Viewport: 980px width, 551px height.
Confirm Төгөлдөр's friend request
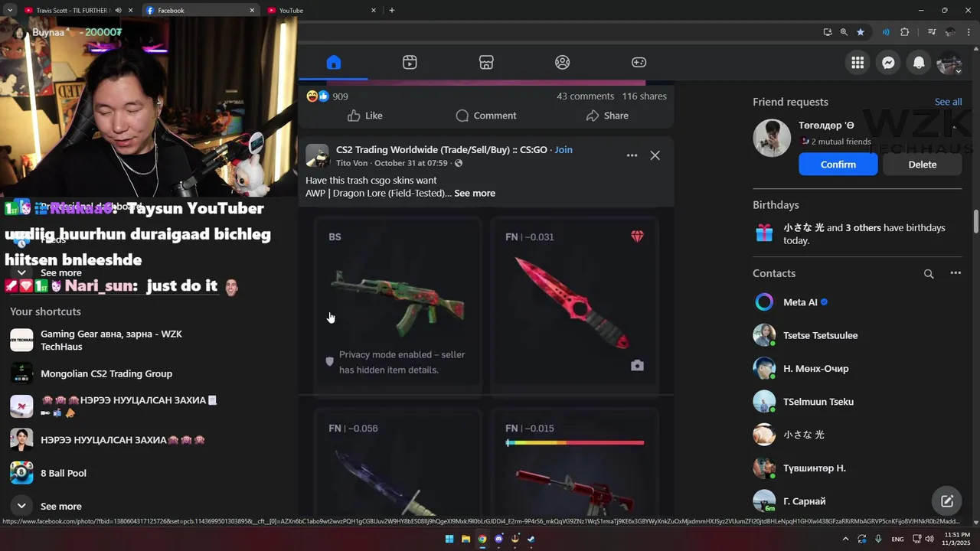[x=838, y=165]
